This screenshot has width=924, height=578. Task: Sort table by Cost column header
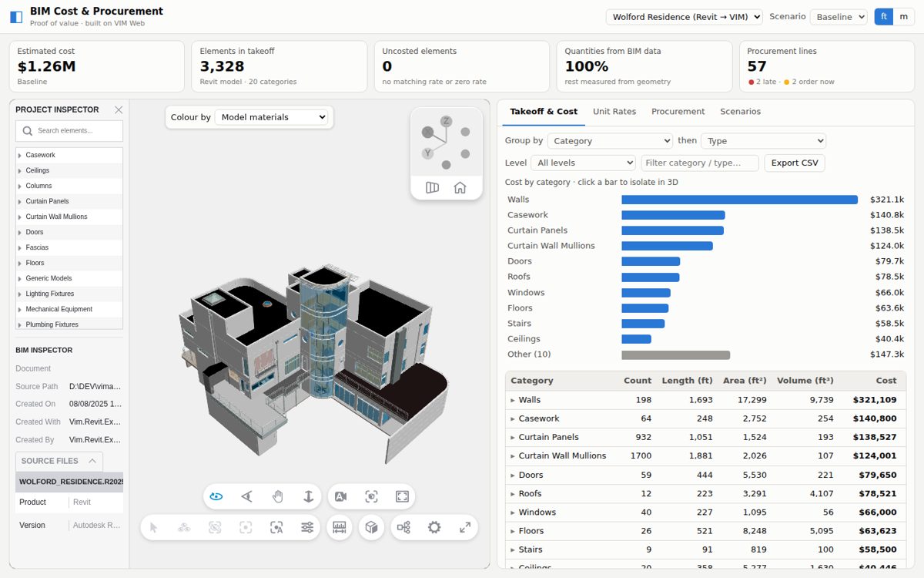(x=885, y=381)
